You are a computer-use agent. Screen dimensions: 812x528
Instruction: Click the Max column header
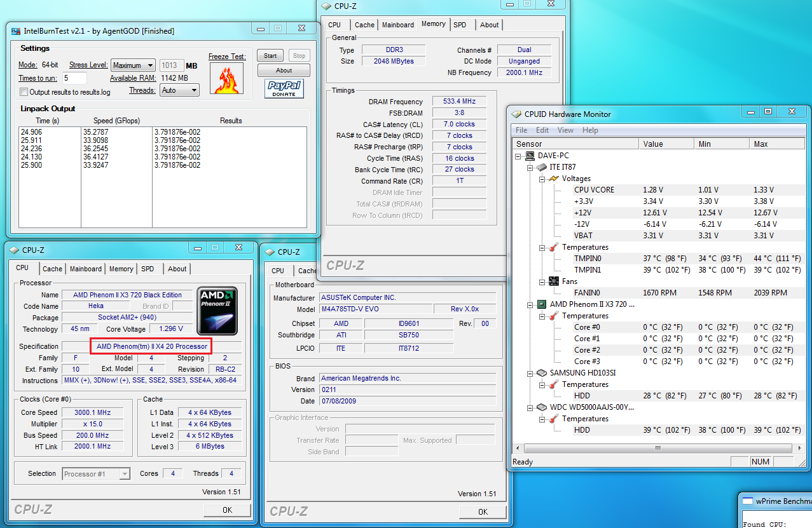[x=777, y=144]
